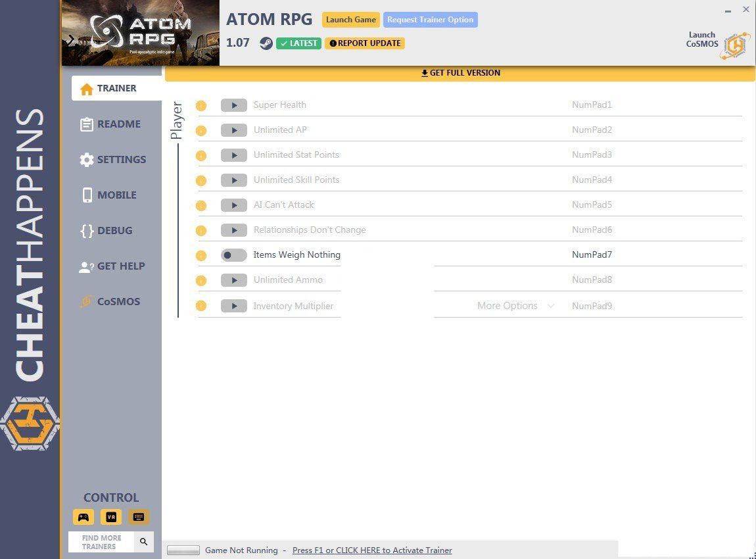
Task: Click the info icon beside Unlimited Skill Points
Action: (x=201, y=181)
